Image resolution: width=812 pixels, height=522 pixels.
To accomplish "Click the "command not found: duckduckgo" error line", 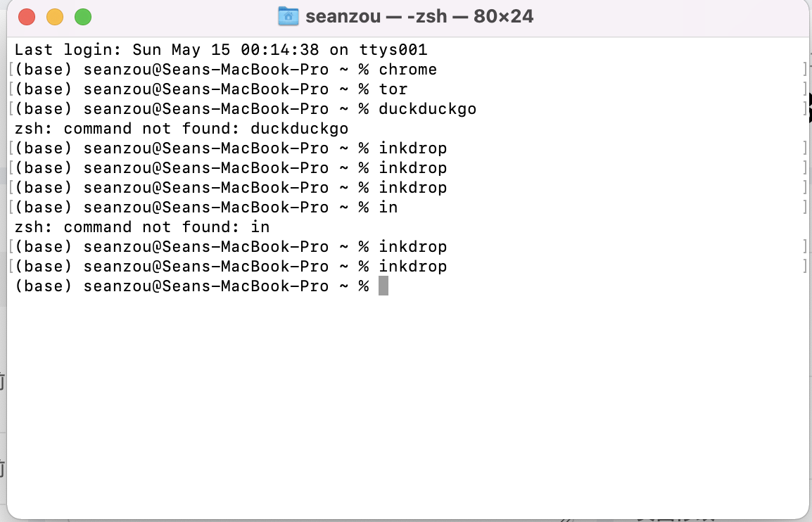I will coord(182,129).
